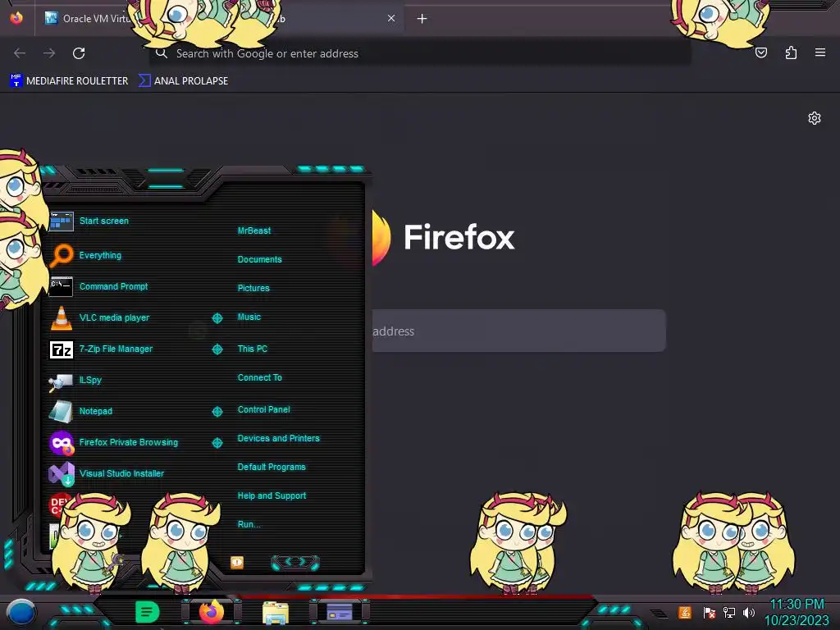This screenshot has height=630, width=840.
Task: Open MEDIAFIRE ROULETTER bookmark
Action: pyautogui.click(x=69, y=81)
